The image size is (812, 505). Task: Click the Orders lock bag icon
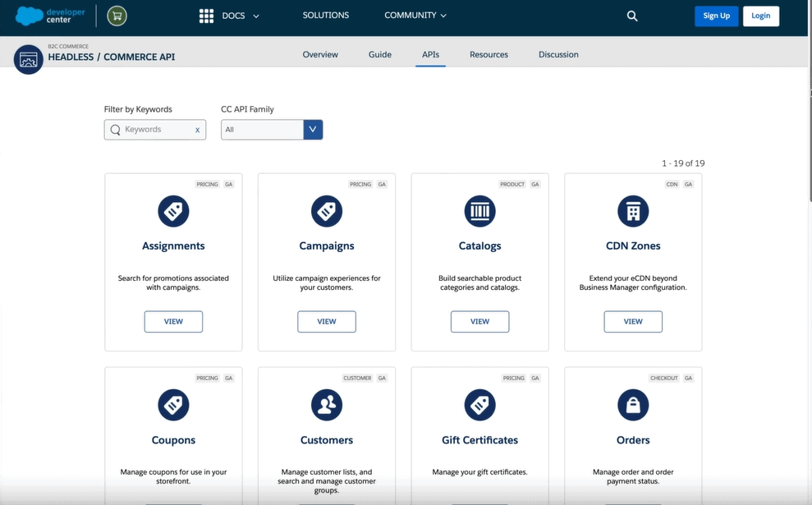click(633, 405)
